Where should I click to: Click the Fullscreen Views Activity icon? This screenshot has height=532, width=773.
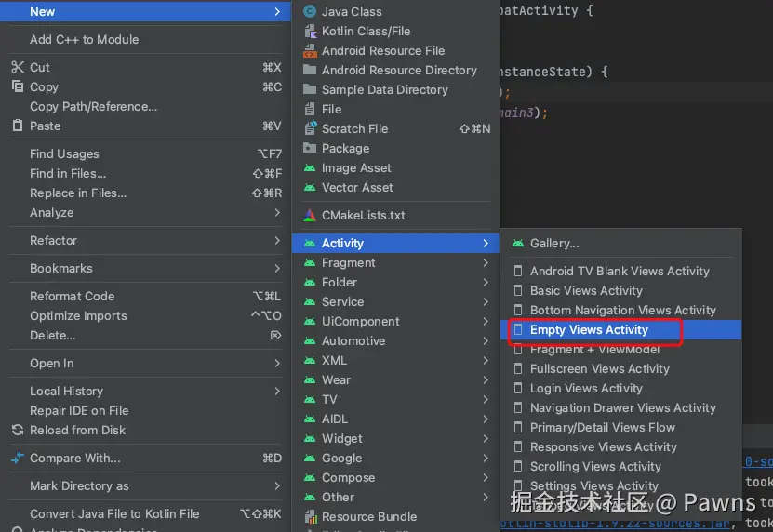517,369
